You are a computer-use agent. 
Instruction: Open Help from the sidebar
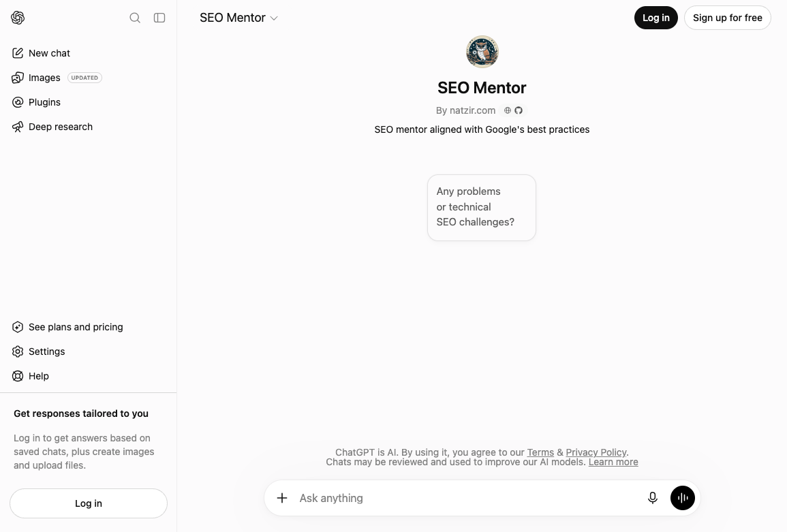tap(89, 376)
